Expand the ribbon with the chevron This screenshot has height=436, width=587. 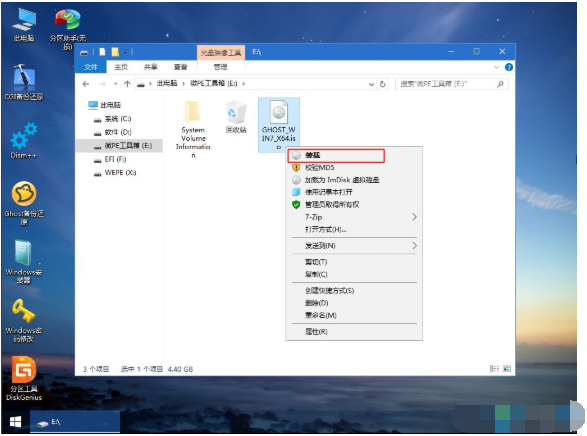tap(496, 67)
